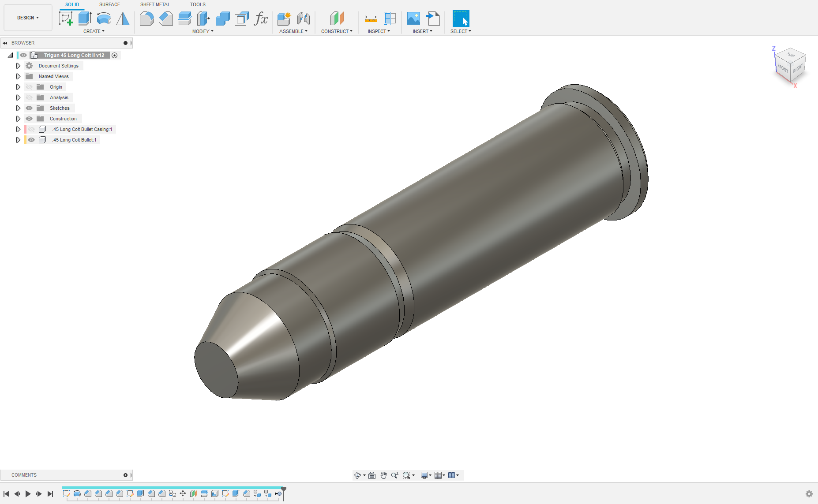Image resolution: width=818 pixels, height=504 pixels.
Task: Expand the Document Settings node
Action: tap(18, 66)
